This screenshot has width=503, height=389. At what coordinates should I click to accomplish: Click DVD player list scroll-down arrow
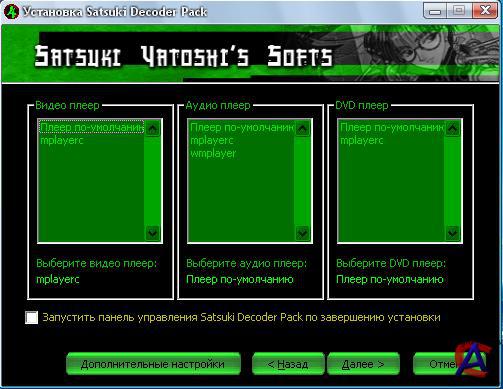pyautogui.click(x=453, y=233)
